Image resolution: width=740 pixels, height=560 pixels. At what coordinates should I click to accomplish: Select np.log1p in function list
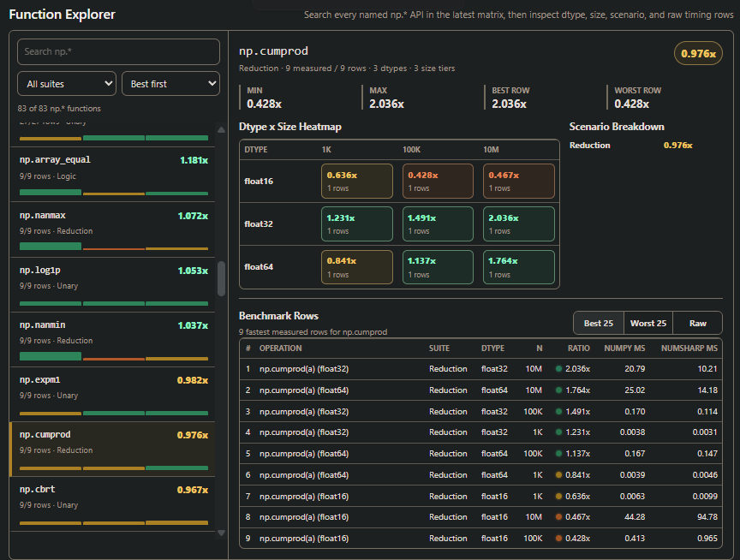tap(113, 284)
